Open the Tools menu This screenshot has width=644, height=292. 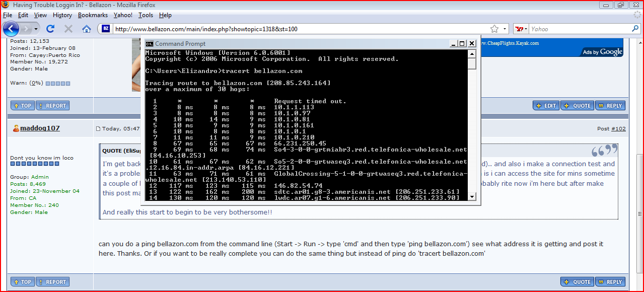[146, 15]
